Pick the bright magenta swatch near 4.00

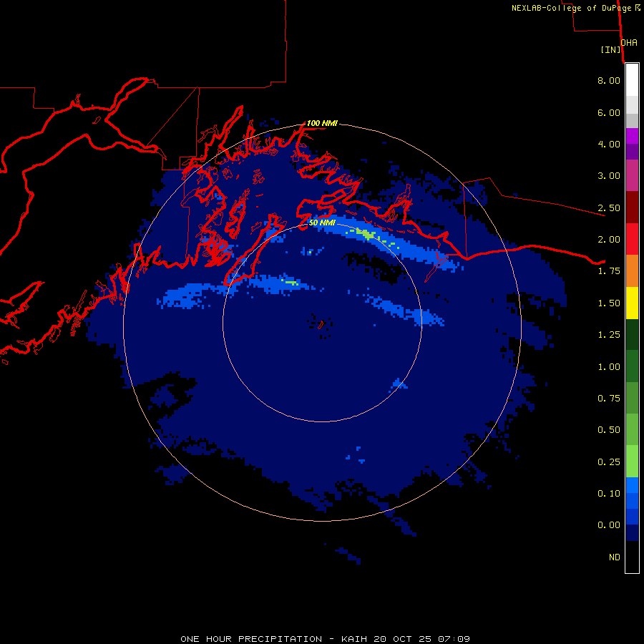[x=632, y=136]
